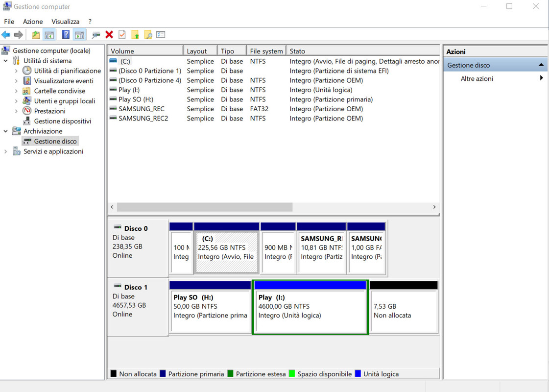Click the Unità logica blue legend swatch

point(358,373)
